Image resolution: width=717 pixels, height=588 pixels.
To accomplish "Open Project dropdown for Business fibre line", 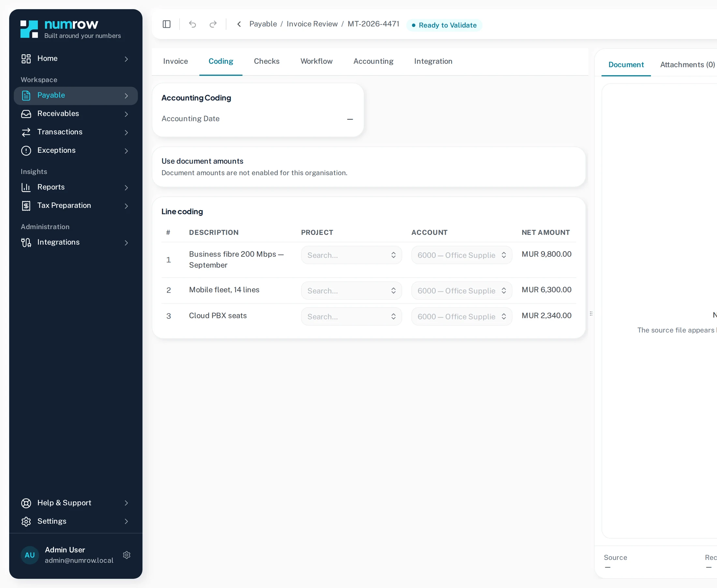I will (351, 255).
